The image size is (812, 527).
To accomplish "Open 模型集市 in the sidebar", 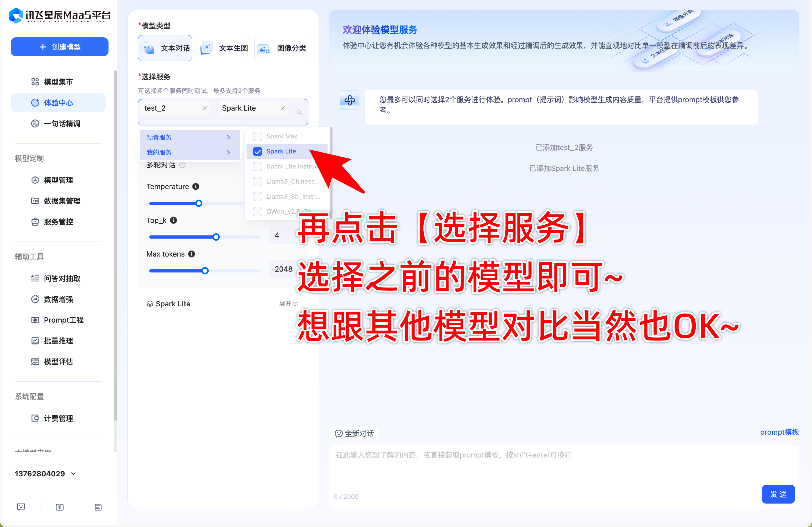I will point(58,82).
